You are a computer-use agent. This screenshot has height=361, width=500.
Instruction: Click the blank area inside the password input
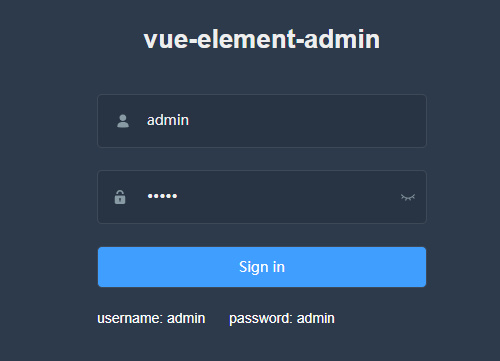[x=287, y=197]
